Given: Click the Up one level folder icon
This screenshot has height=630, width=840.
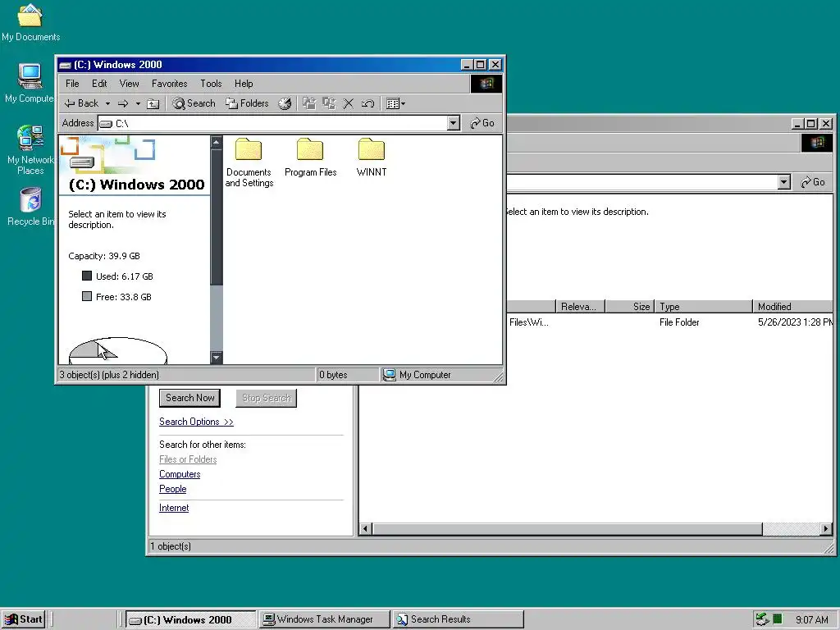Looking at the screenshot, I should (x=153, y=103).
